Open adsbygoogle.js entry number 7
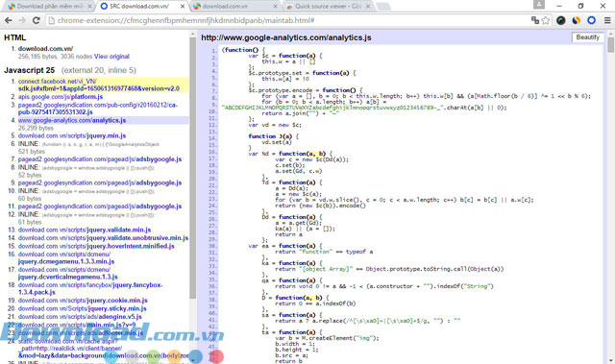 coord(100,159)
